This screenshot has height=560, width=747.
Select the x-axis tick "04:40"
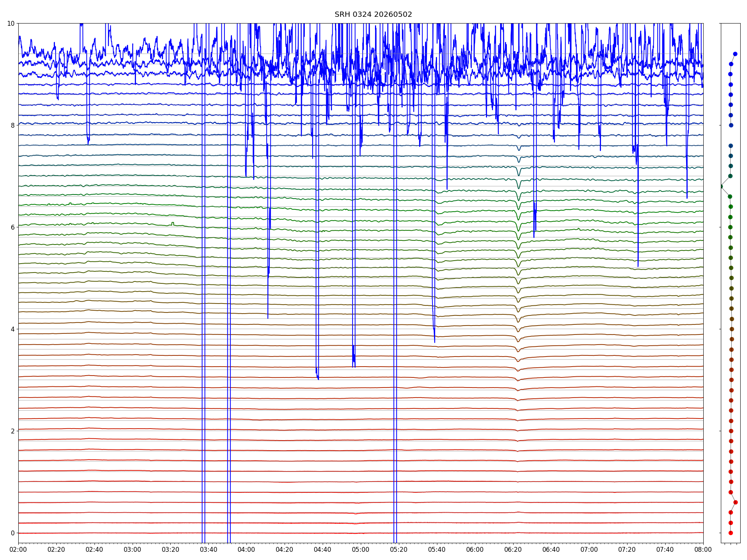click(323, 550)
